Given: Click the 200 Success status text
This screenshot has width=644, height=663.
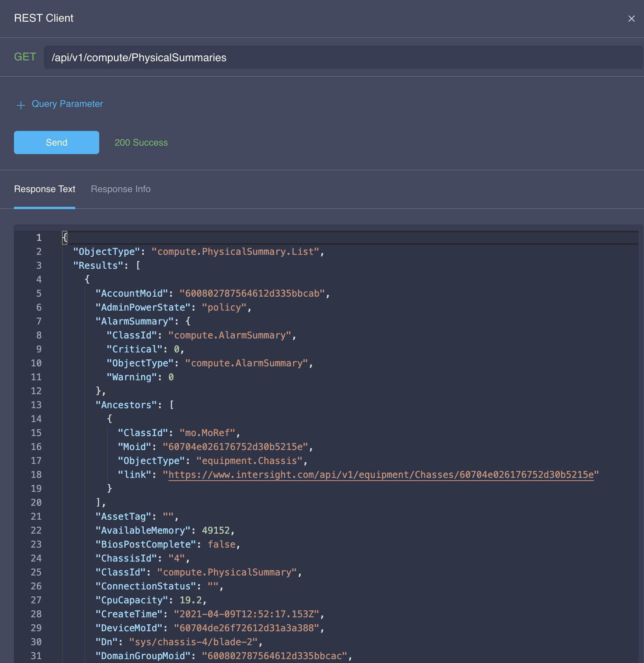Looking at the screenshot, I should click(141, 143).
